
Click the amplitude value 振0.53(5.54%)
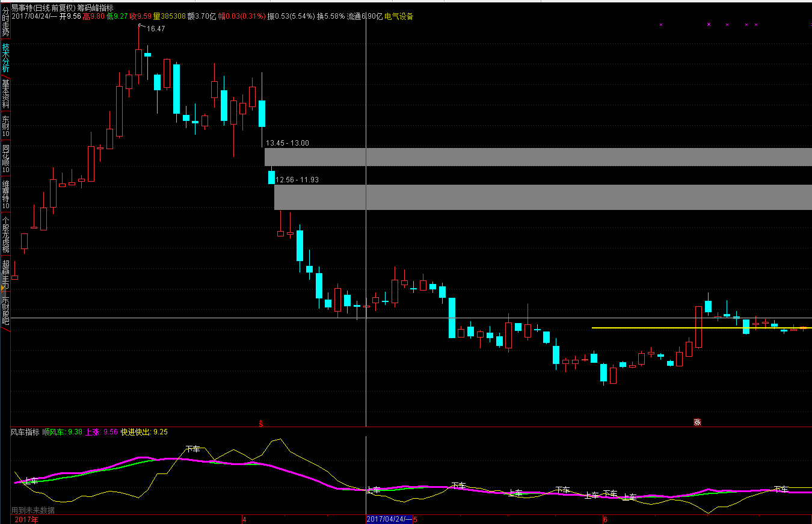pos(291,17)
